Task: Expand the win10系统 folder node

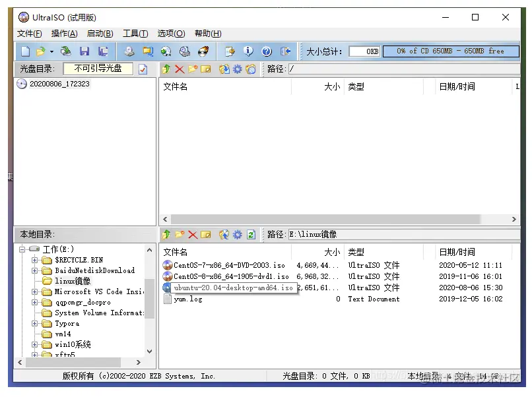Action: pyautogui.click(x=34, y=345)
